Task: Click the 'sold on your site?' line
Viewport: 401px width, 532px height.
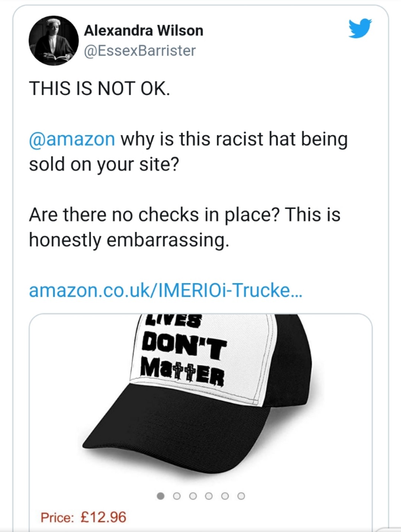Action: (104, 164)
